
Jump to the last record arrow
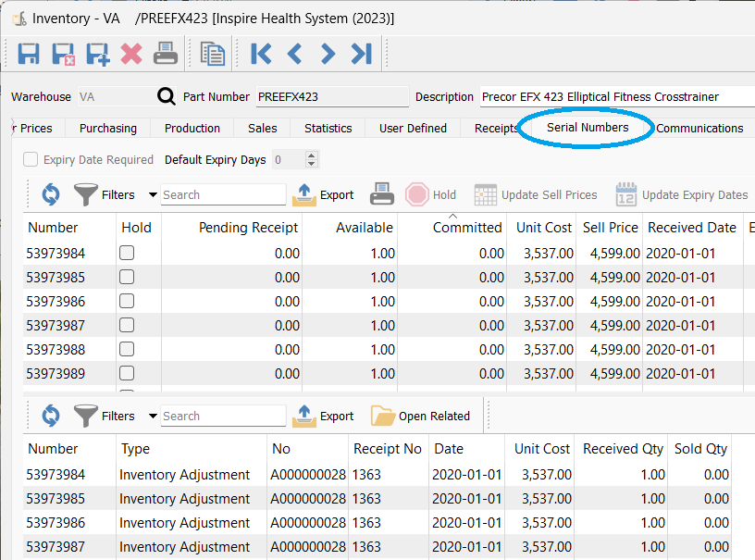361,54
